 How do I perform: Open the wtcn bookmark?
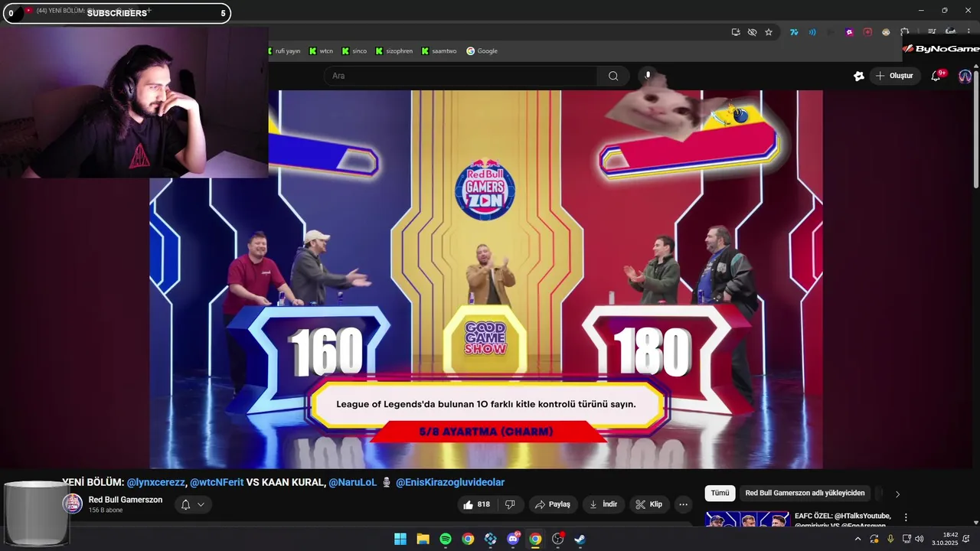[322, 51]
